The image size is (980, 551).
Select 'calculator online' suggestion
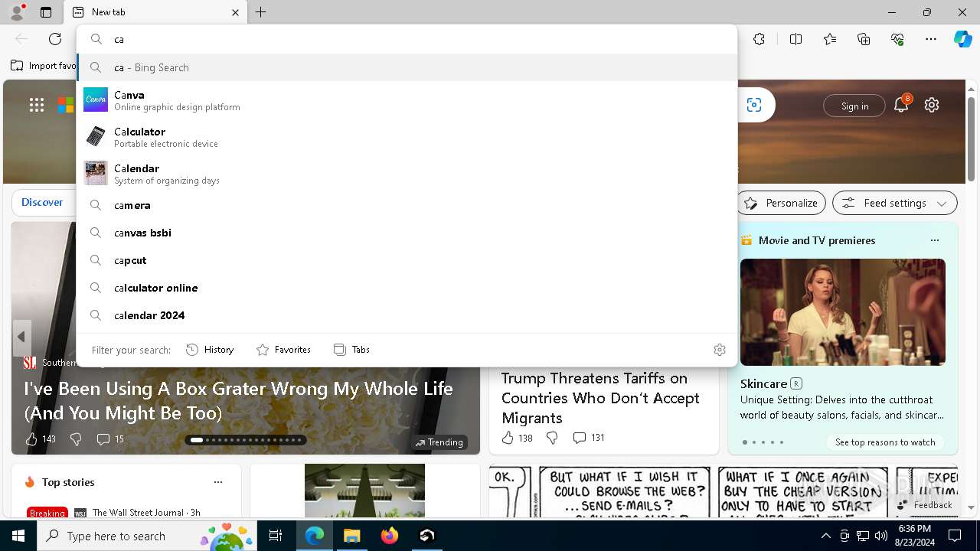pos(407,288)
